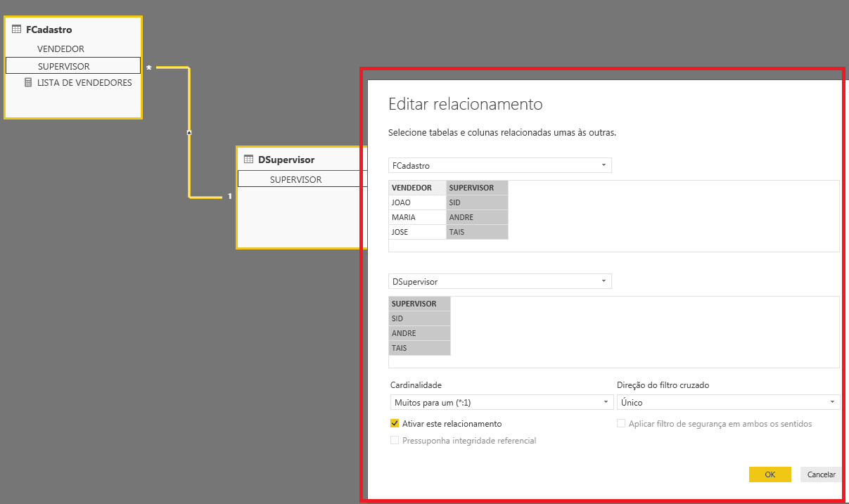Screen dimensions: 849x504
Task: Click the table icon beside the FCadastro diagram title
Action: (x=17, y=30)
